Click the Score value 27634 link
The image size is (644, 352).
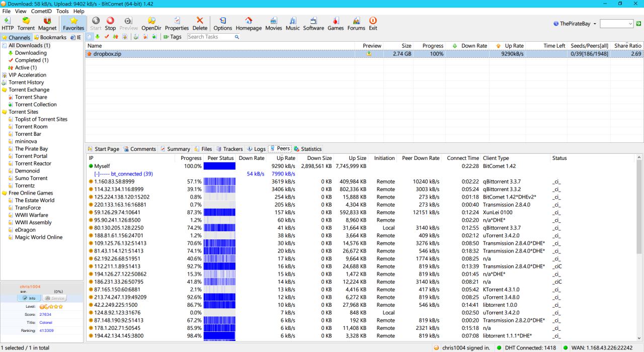46,314
